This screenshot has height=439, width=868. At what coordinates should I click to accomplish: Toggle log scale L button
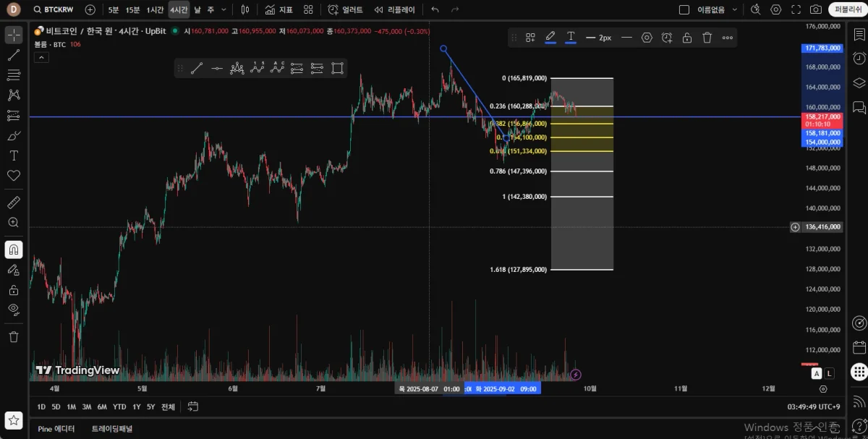coord(829,373)
